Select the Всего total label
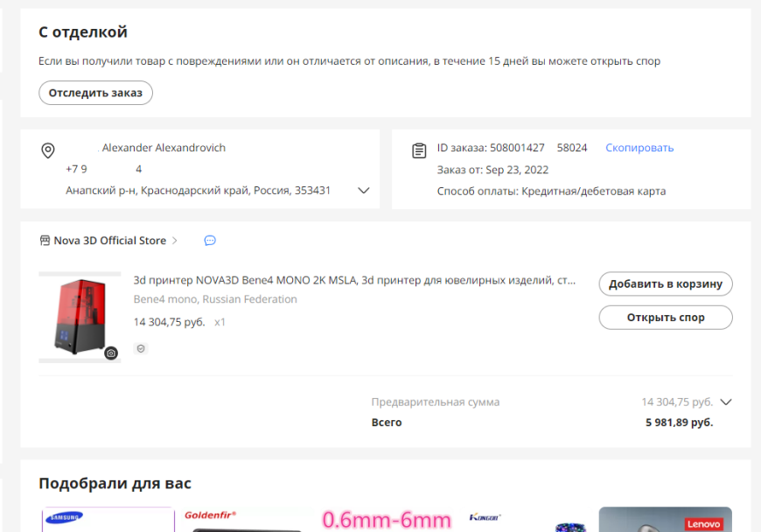The width and height of the screenshot is (761, 532). pyautogui.click(x=387, y=423)
